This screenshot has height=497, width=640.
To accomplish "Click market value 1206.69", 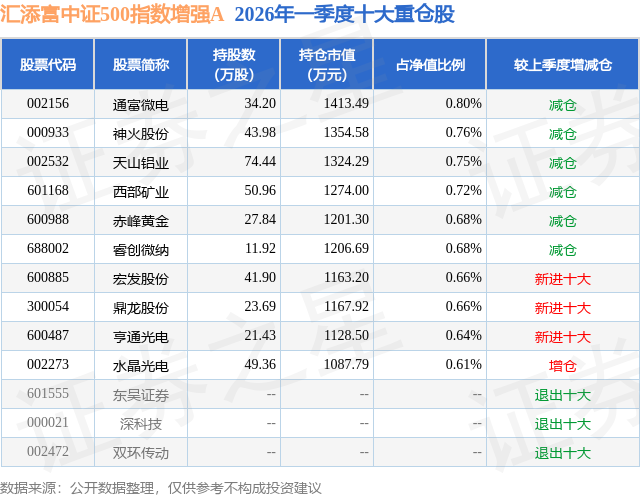I will point(346,248).
